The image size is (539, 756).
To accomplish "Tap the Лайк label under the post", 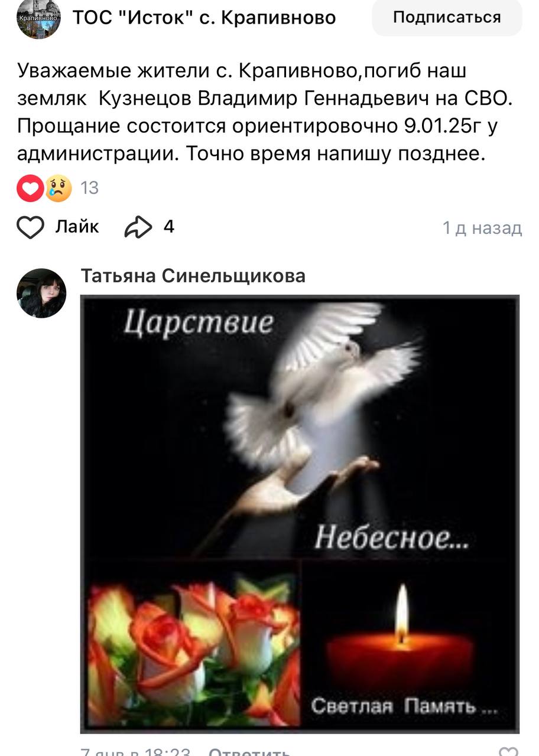I will (x=77, y=227).
